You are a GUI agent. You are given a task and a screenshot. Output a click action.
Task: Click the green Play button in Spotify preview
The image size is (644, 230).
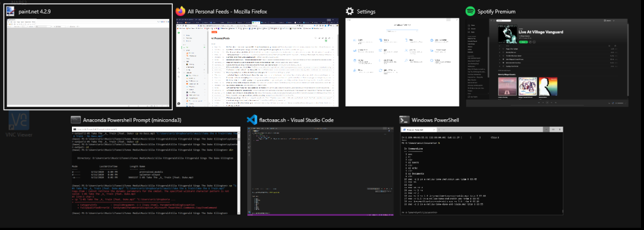click(523, 42)
